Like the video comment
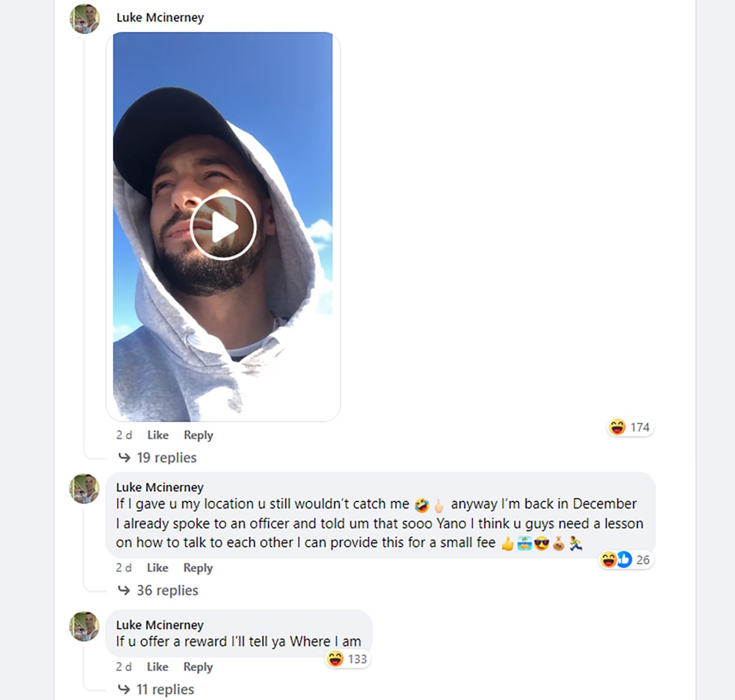 coord(157,435)
